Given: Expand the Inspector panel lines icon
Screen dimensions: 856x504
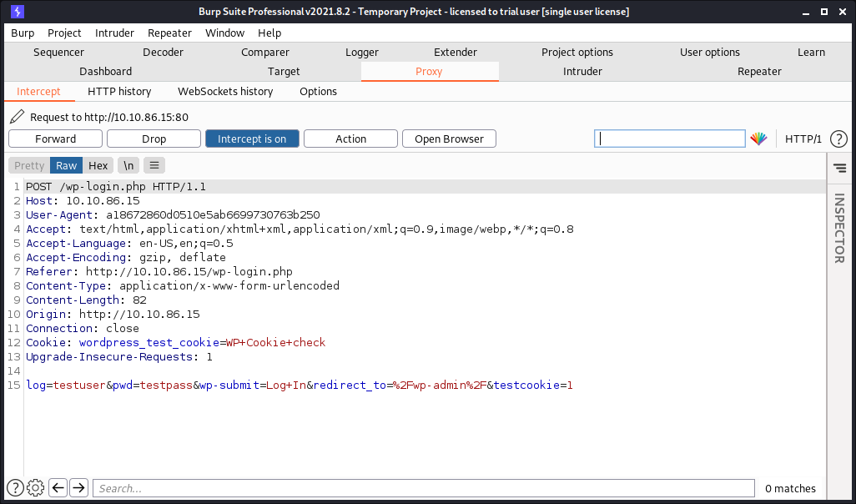Looking at the screenshot, I should [x=839, y=169].
